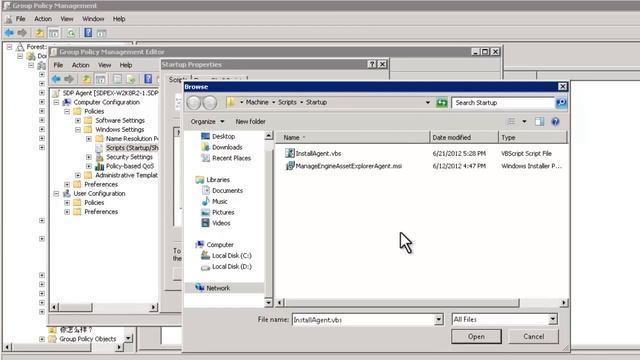This screenshot has width=640, height=360.
Task: Open Help menu in Management Editor
Action: click(x=126, y=65)
